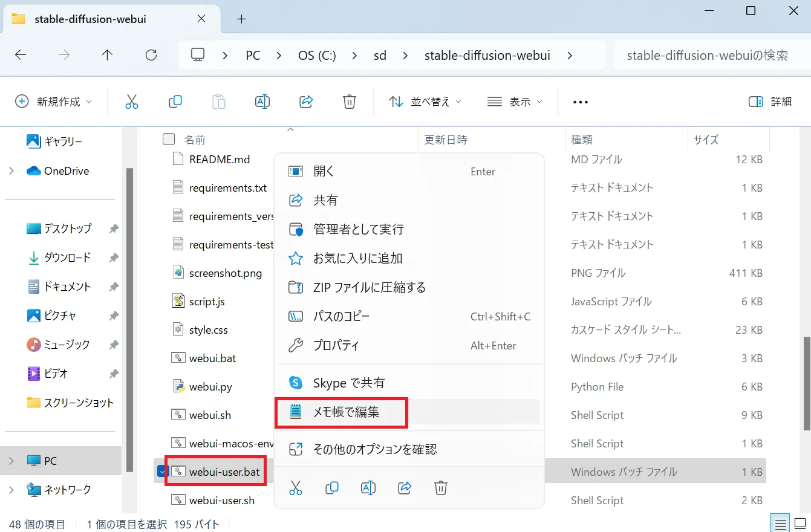The height and width of the screenshot is (532, 811).
Task: Click rename icon in context menu bottom row
Action: coord(368,487)
